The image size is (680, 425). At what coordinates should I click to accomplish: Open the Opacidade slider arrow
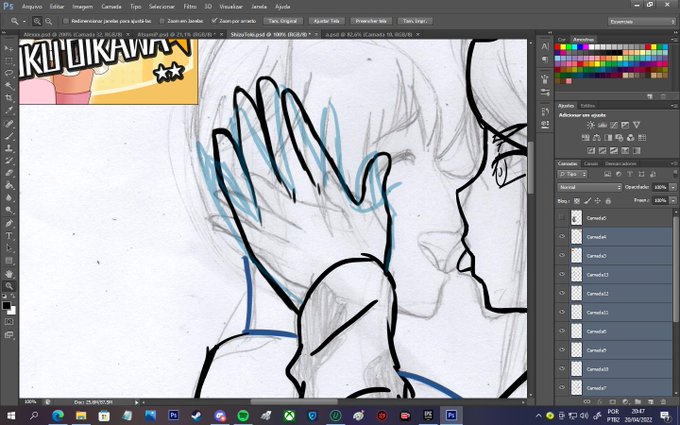tap(673, 187)
